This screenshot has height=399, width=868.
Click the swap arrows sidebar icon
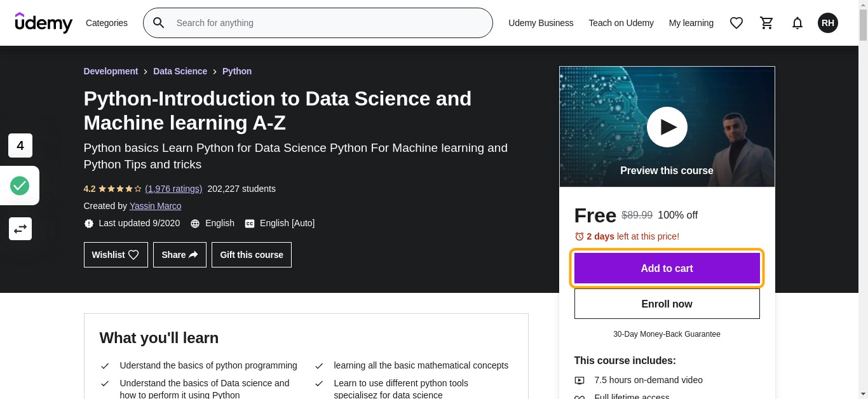(x=20, y=229)
